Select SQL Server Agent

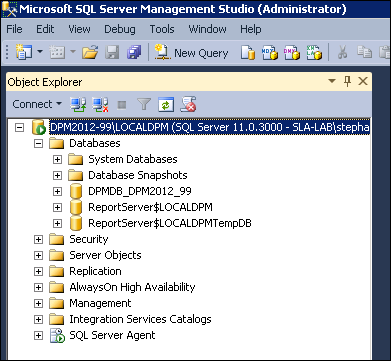point(112,335)
